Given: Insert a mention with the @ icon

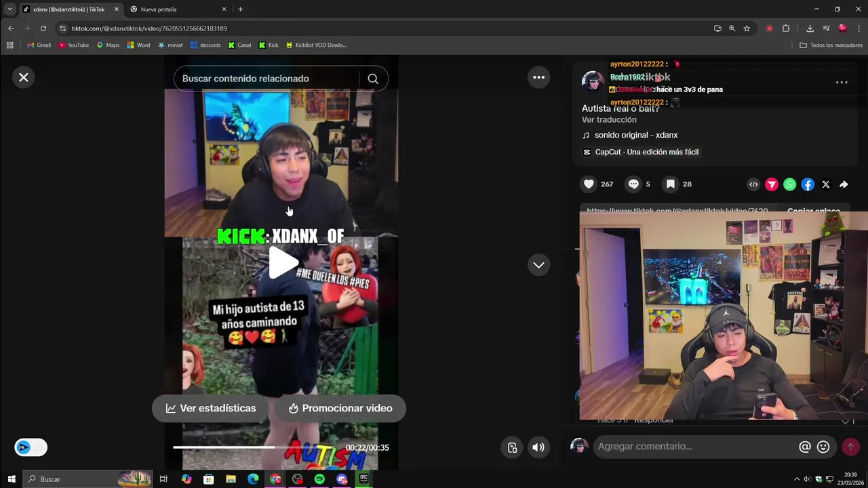Looking at the screenshot, I should (805, 447).
